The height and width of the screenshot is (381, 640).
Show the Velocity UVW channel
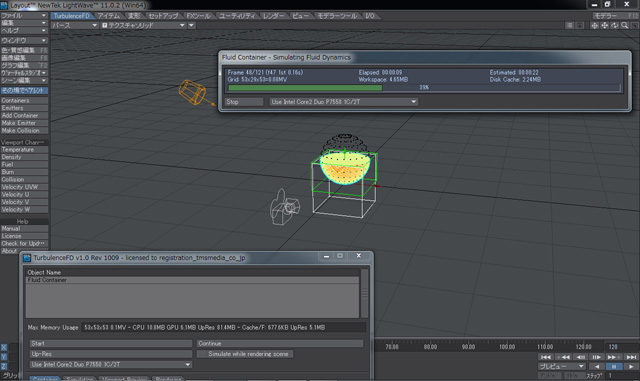(x=24, y=187)
